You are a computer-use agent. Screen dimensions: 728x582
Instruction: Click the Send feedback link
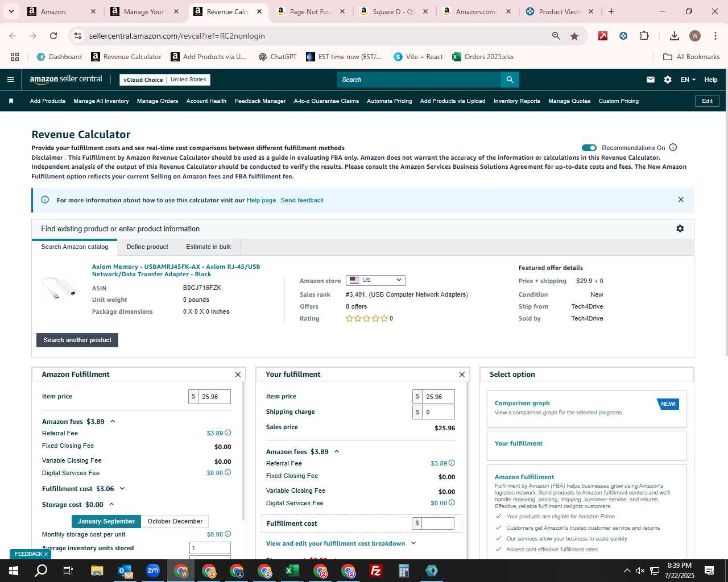pyautogui.click(x=302, y=200)
